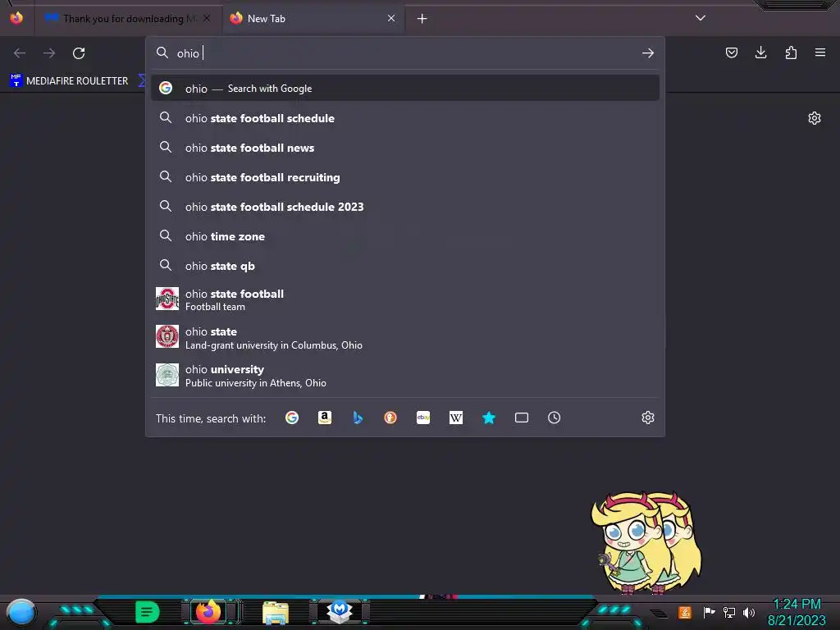Choose ohio state football recruiting suggestion
Screen dimensions: 840x630
(x=405, y=177)
